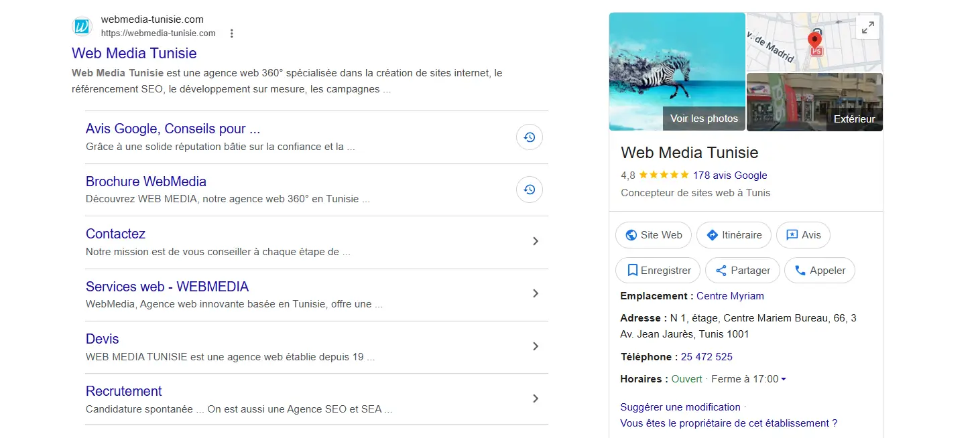Click the red map pin marker
Image resolution: width=980 pixels, height=438 pixels.
coord(815,42)
